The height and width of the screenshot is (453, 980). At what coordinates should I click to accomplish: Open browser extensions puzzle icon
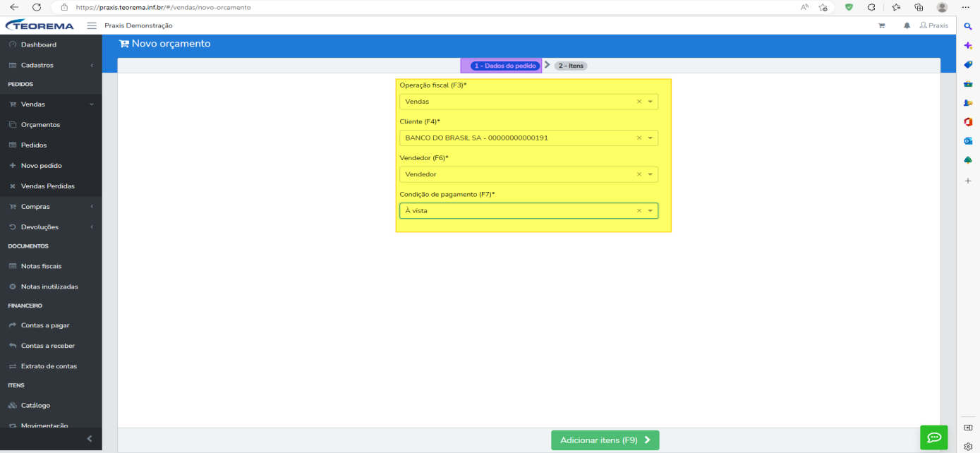(x=871, y=7)
